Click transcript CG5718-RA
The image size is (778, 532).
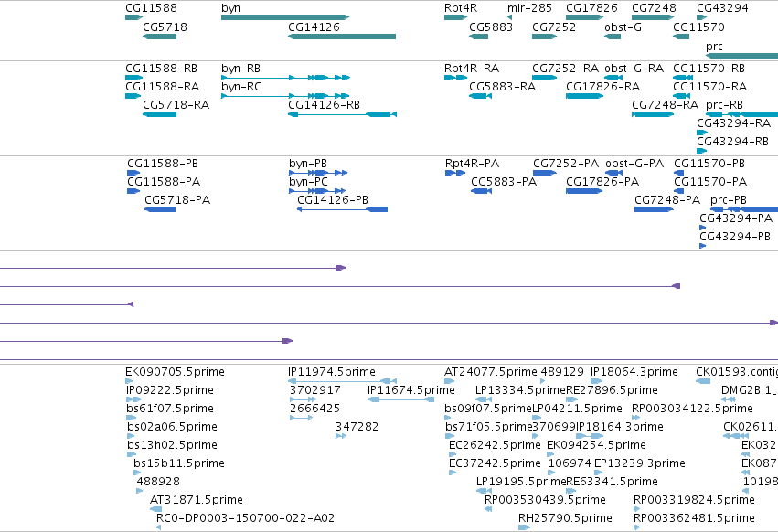(x=176, y=105)
